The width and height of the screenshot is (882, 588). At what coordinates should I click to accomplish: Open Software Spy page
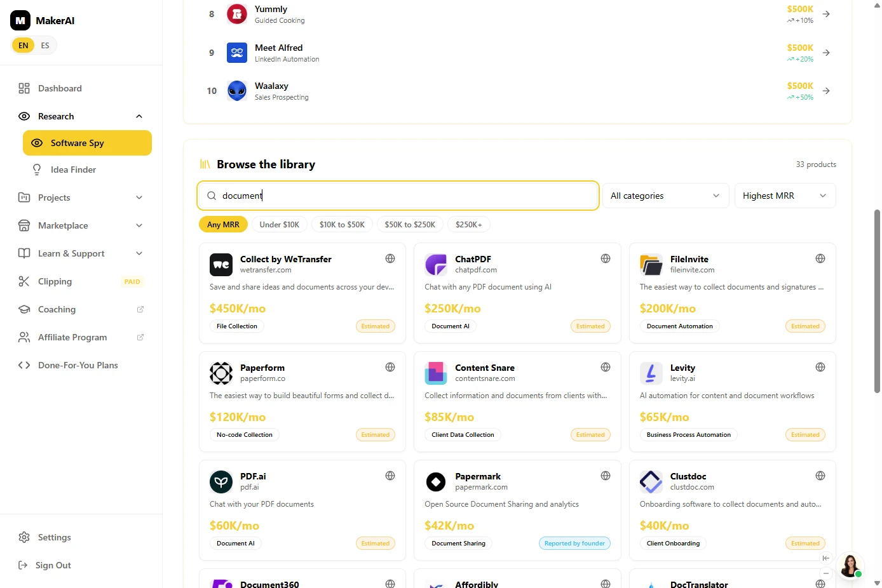87,143
